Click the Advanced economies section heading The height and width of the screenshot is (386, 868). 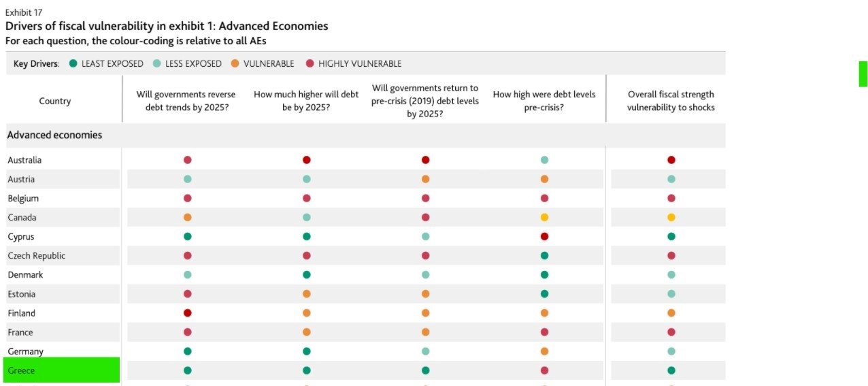click(54, 135)
